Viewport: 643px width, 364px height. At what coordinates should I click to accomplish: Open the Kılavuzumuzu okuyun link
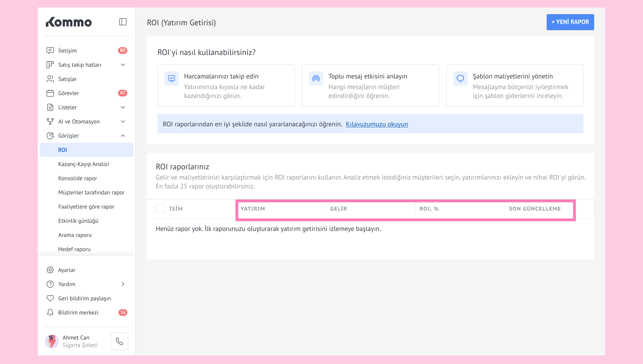click(377, 124)
